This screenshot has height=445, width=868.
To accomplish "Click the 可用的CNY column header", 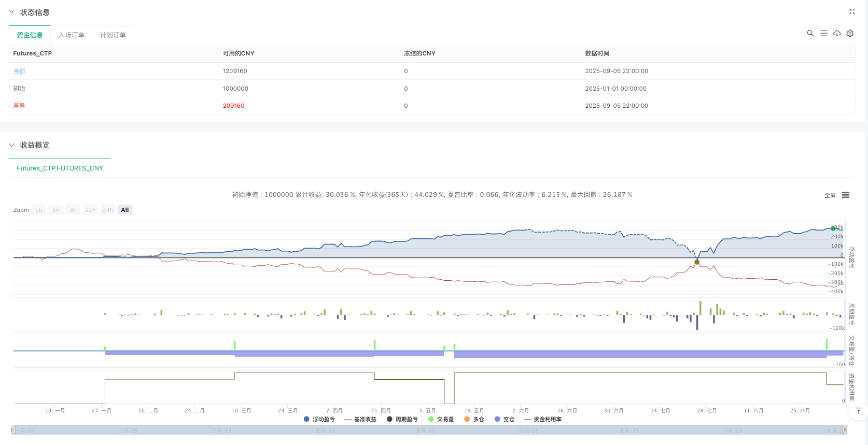I will [x=239, y=53].
